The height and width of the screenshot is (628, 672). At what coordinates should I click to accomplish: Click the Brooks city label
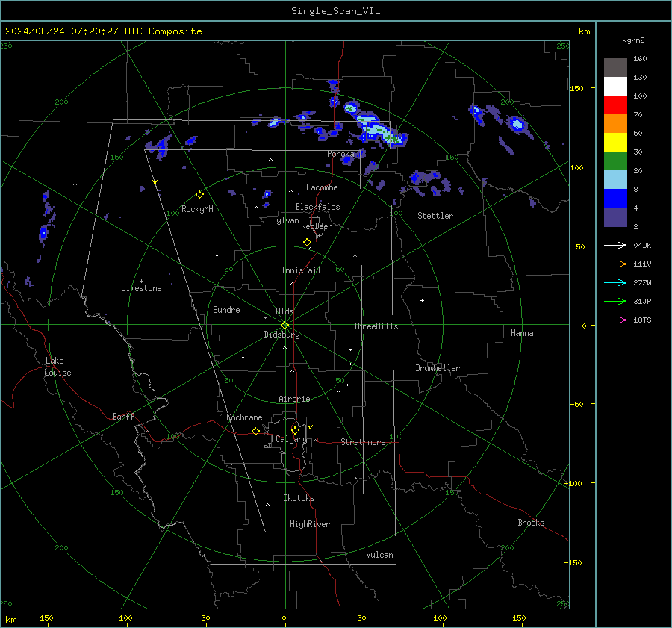click(531, 523)
